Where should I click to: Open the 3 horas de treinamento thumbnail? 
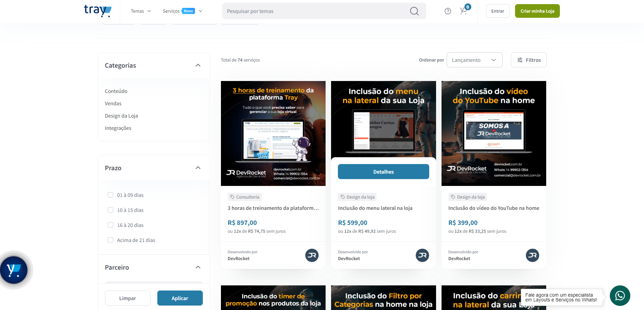273,133
